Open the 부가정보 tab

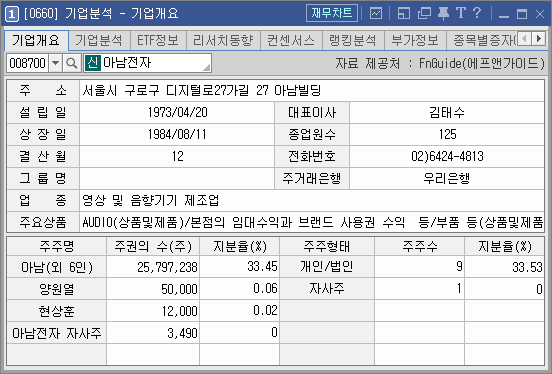tap(415, 40)
